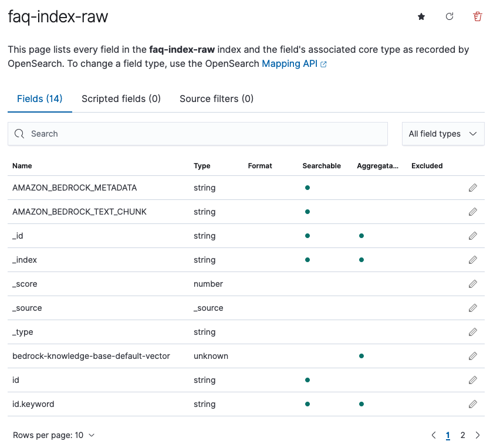The image size is (490, 448).
Task: Select the AMAZON_BEDROCK_TEXT_CHUNK field name
Action: tap(79, 212)
